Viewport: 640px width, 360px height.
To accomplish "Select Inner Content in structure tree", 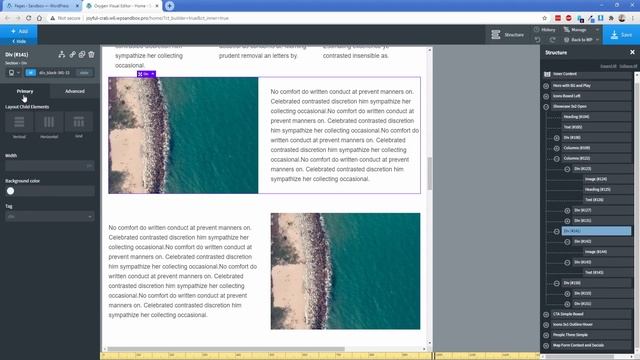I will click(x=591, y=74).
